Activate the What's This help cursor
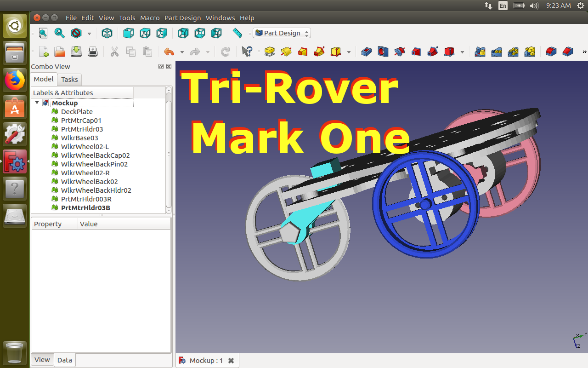This screenshot has width=588, height=368. (247, 52)
